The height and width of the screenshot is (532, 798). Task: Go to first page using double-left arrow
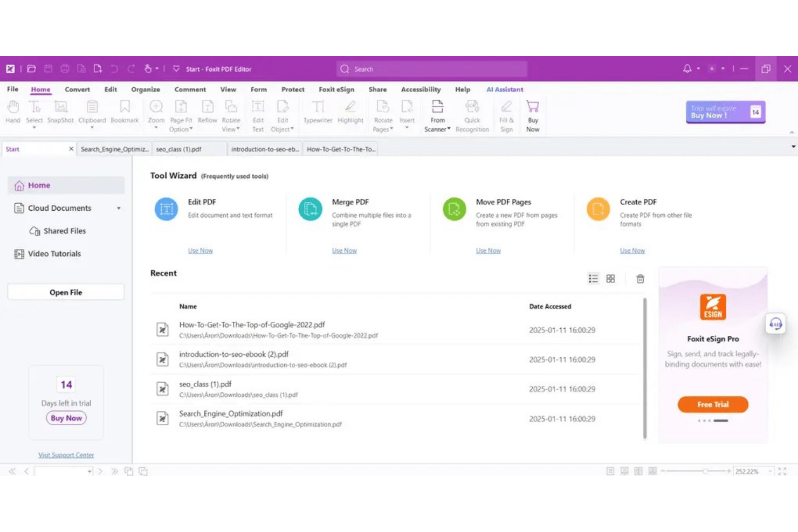point(12,472)
